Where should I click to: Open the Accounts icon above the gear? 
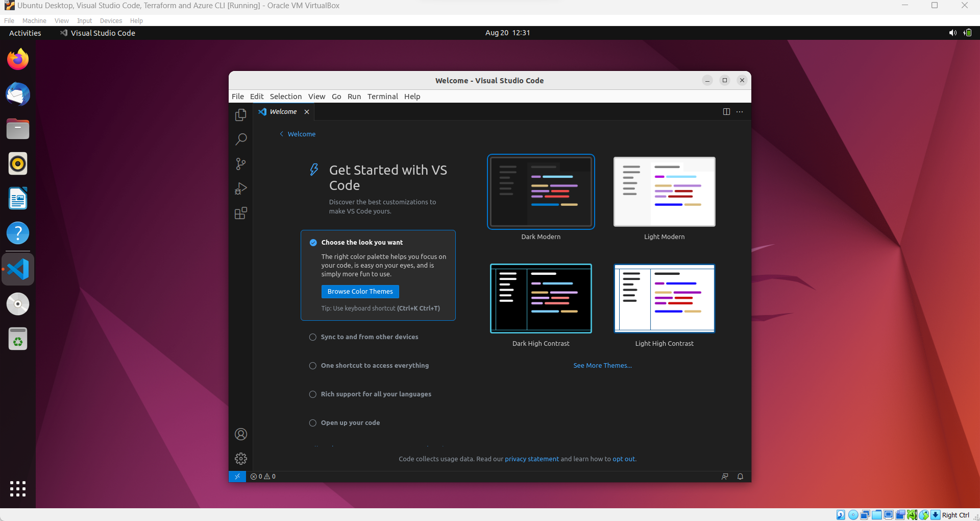(240, 434)
